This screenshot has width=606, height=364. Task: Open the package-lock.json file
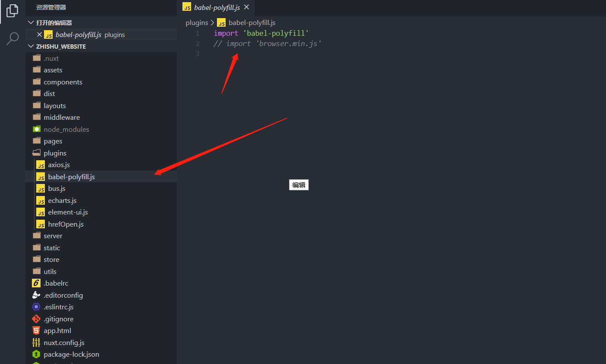[101, 354]
